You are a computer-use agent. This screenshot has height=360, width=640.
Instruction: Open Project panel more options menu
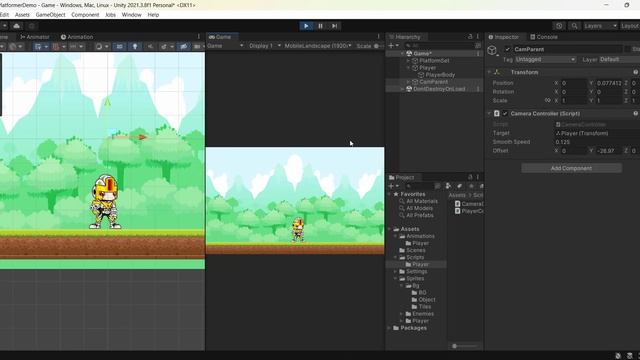point(478,177)
